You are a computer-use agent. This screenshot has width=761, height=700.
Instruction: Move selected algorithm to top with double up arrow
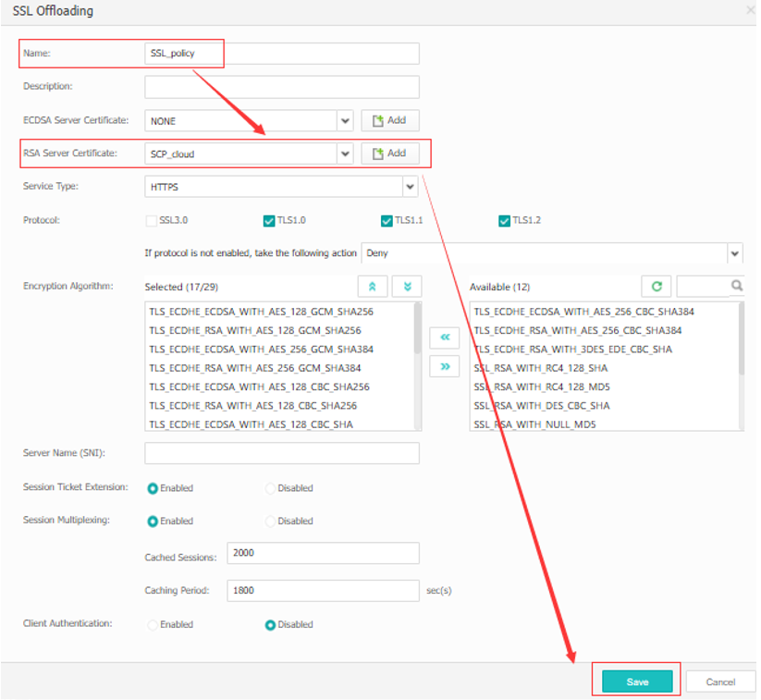point(373,287)
